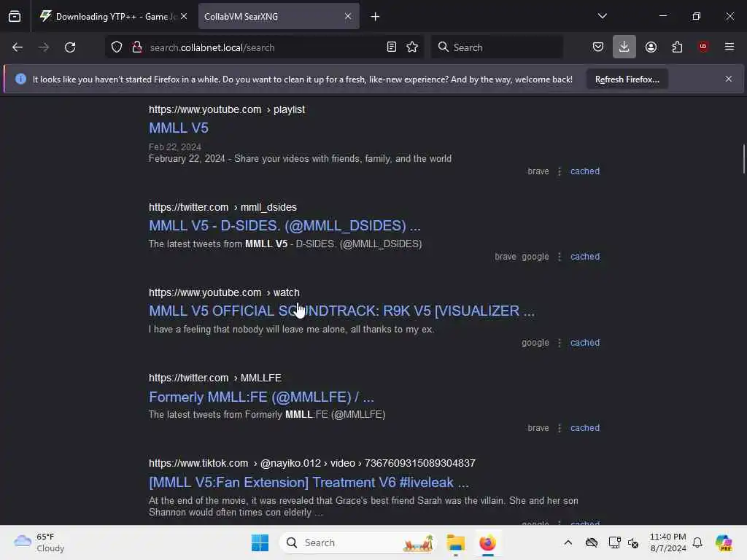The width and height of the screenshot is (747, 560).
Task: Click 'https://www.youtube.com › watch' URL text
Action: (x=224, y=292)
